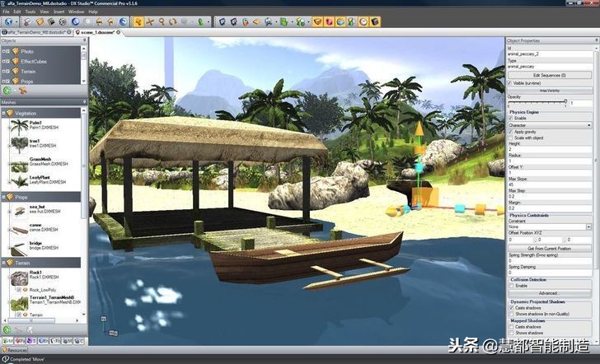Close the scene_1.dxscene tab
The width and height of the screenshot is (600, 364).
(118, 32)
